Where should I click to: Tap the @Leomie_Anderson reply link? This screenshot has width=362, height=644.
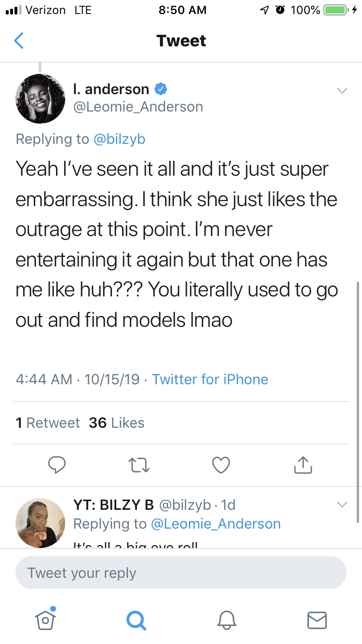pos(216,524)
